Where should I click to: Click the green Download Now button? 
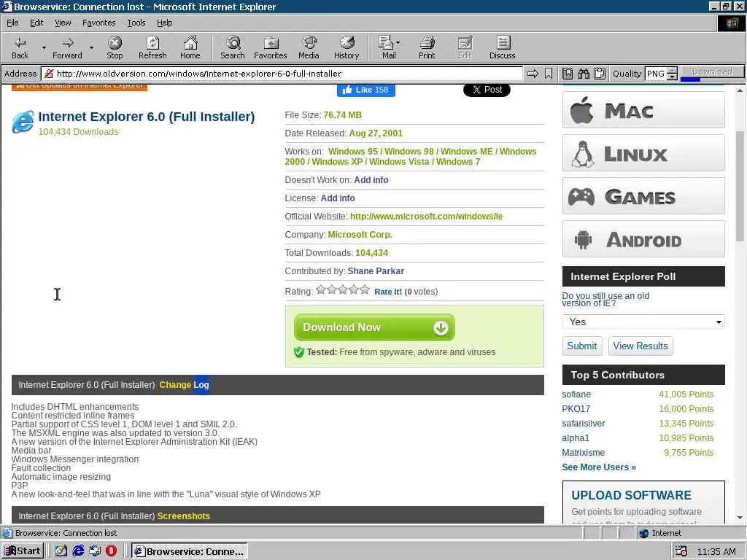(374, 327)
